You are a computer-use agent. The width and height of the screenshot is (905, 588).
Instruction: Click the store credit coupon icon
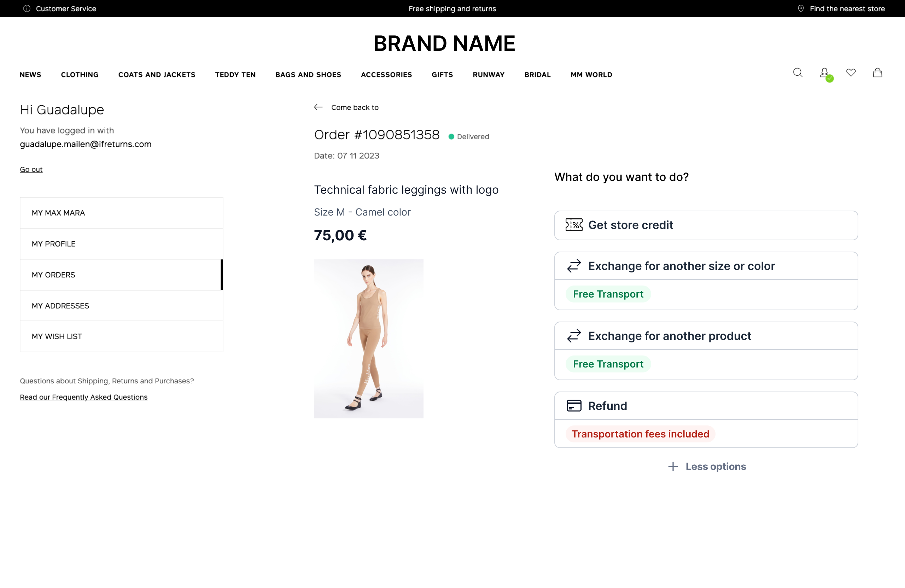(x=573, y=225)
